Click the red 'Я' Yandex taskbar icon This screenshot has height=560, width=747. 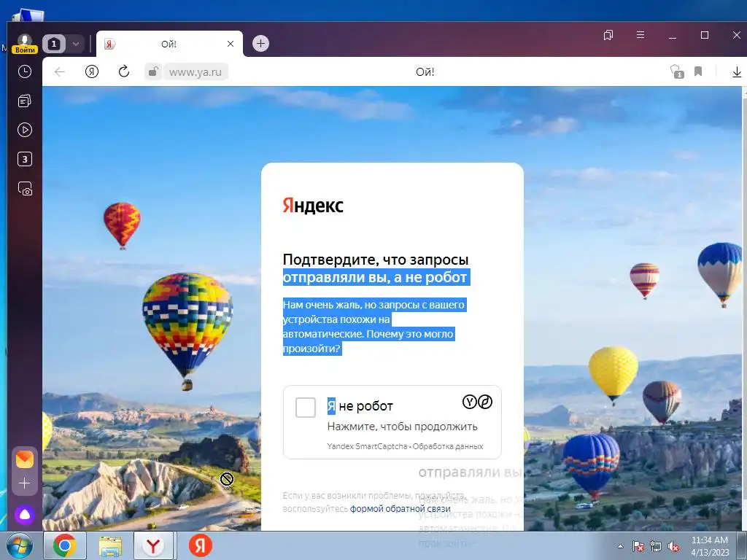201,545
